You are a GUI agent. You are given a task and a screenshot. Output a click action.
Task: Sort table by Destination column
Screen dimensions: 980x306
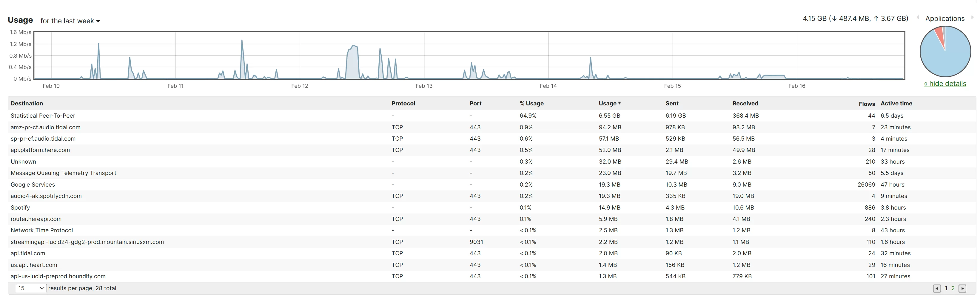tap(27, 104)
